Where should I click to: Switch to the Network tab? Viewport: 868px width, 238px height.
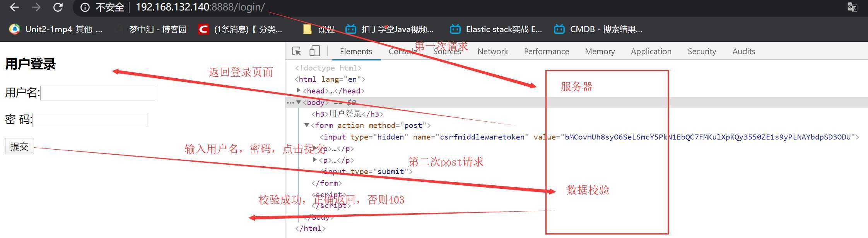(x=492, y=51)
